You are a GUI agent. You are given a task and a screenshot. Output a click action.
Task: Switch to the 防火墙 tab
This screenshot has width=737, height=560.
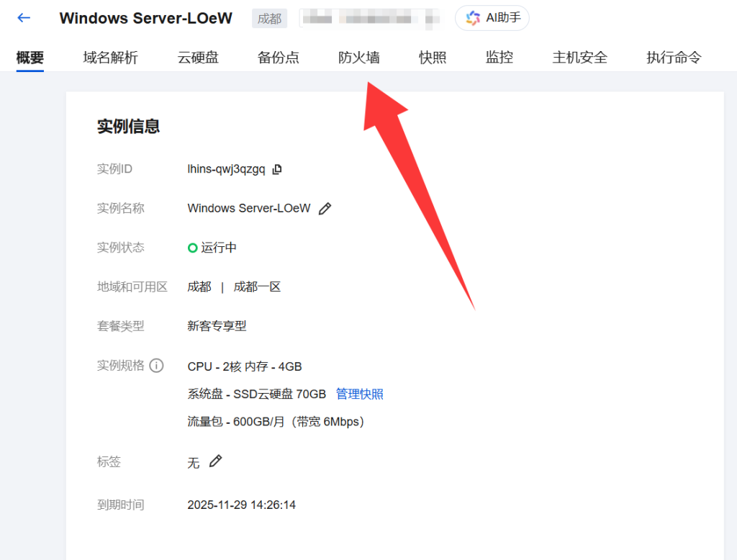[x=359, y=58]
